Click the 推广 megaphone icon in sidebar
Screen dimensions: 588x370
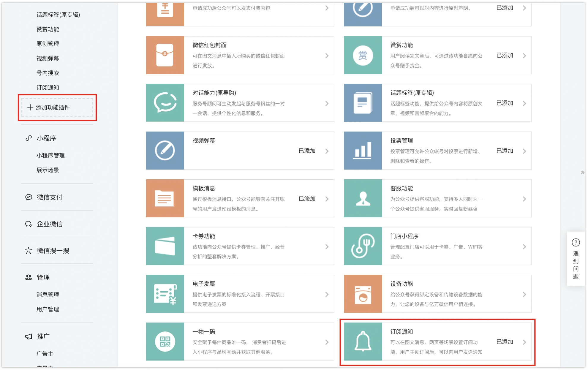click(29, 336)
